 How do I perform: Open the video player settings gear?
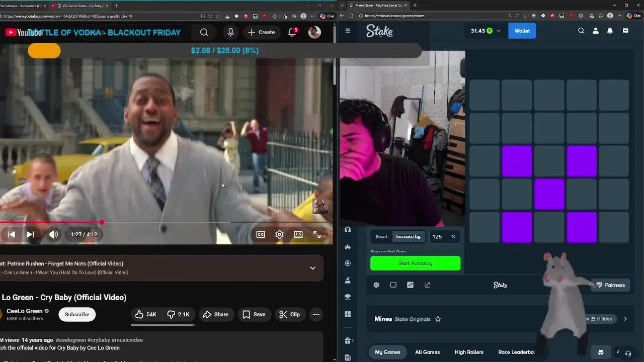click(x=279, y=234)
